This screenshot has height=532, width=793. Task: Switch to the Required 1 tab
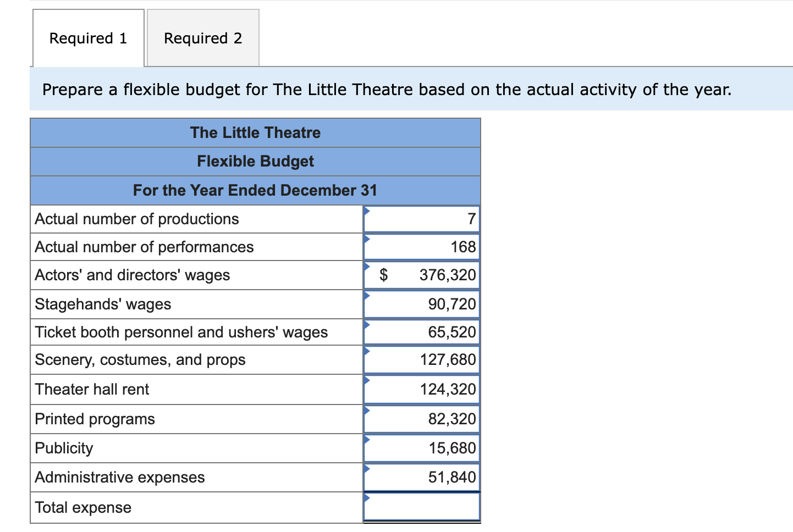click(87, 37)
